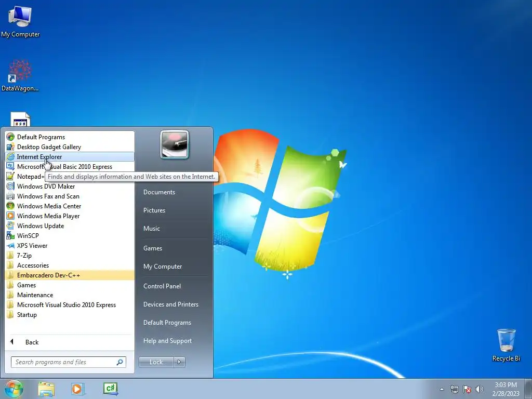Image resolution: width=532 pixels, height=399 pixels.
Task: Expand the Accessories folder
Action: tap(70, 265)
